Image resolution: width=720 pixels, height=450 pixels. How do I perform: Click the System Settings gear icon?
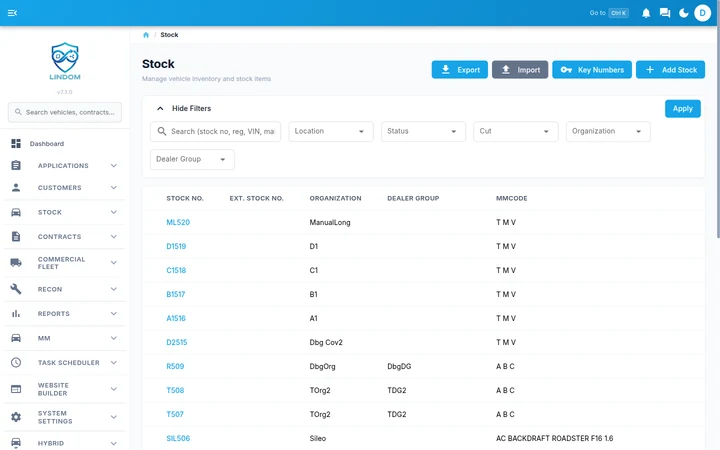[x=16, y=417]
